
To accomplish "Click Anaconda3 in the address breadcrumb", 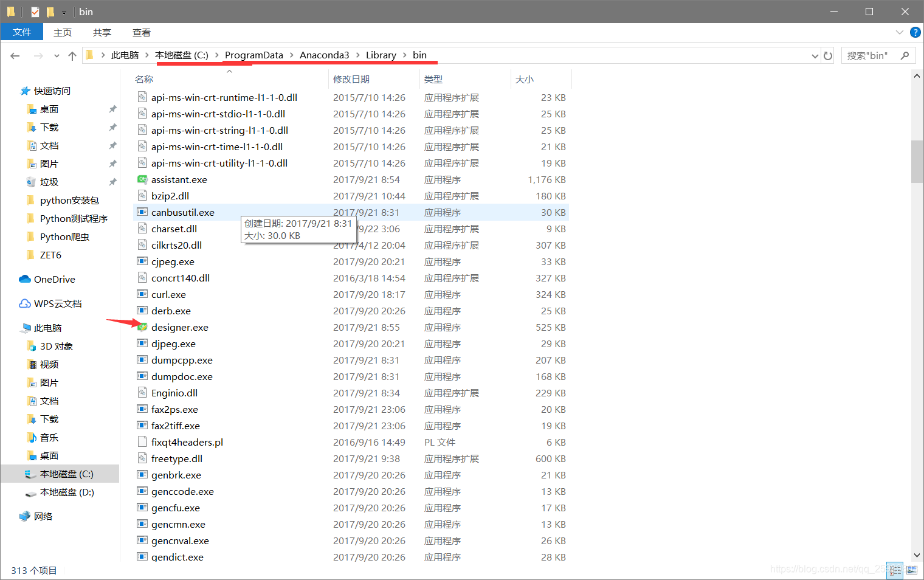I will point(325,55).
